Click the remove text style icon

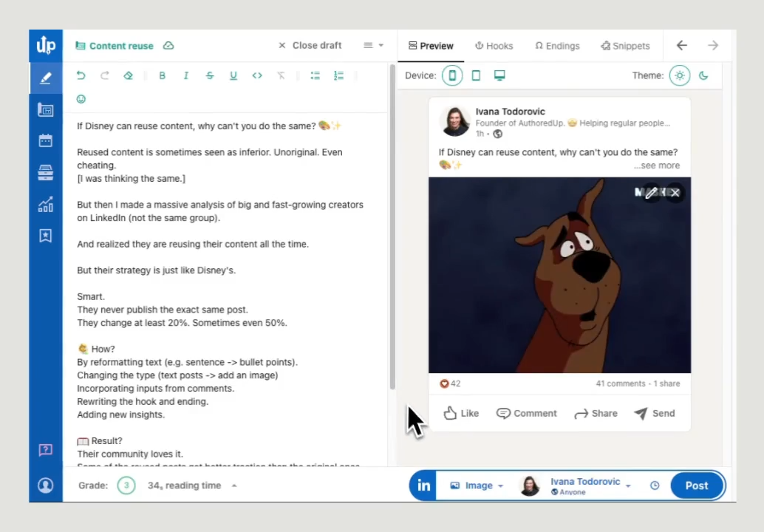(281, 75)
